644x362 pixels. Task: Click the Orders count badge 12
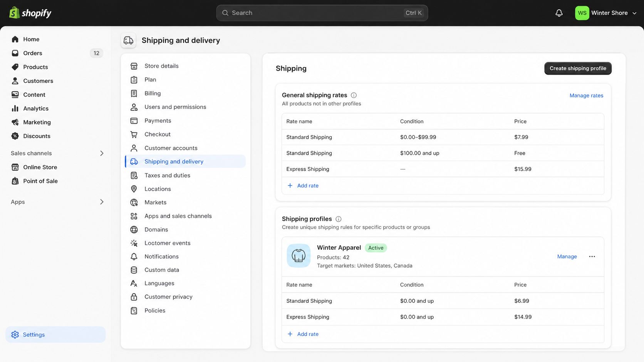click(x=96, y=53)
